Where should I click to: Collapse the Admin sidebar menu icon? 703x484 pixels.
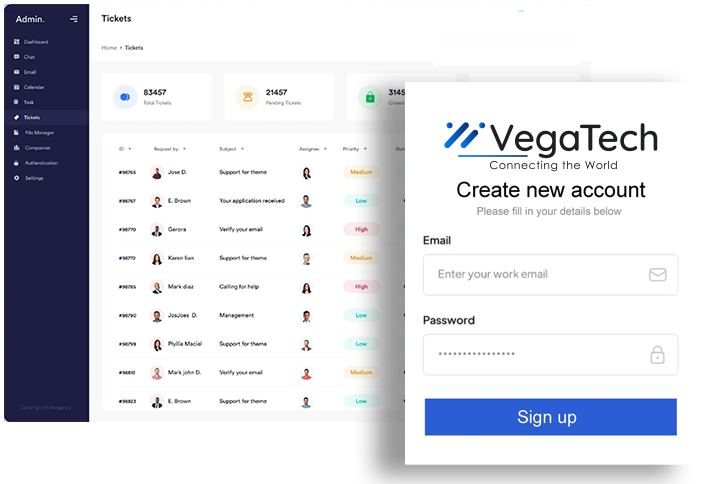(74, 19)
